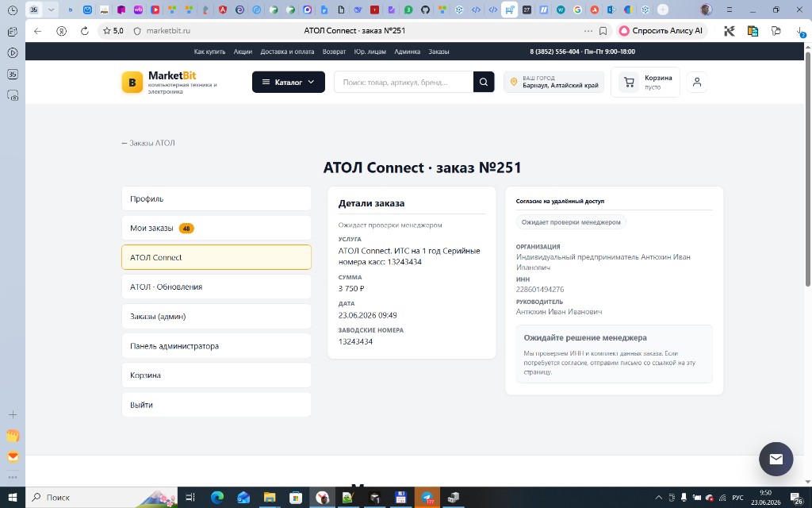The width and height of the screenshot is (812, 508).
Task: Open the Каталог dropdown
Action: pos(289,82)
